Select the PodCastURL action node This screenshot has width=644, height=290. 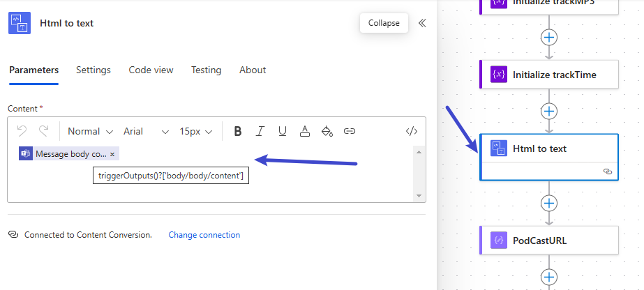coord(549,241)
